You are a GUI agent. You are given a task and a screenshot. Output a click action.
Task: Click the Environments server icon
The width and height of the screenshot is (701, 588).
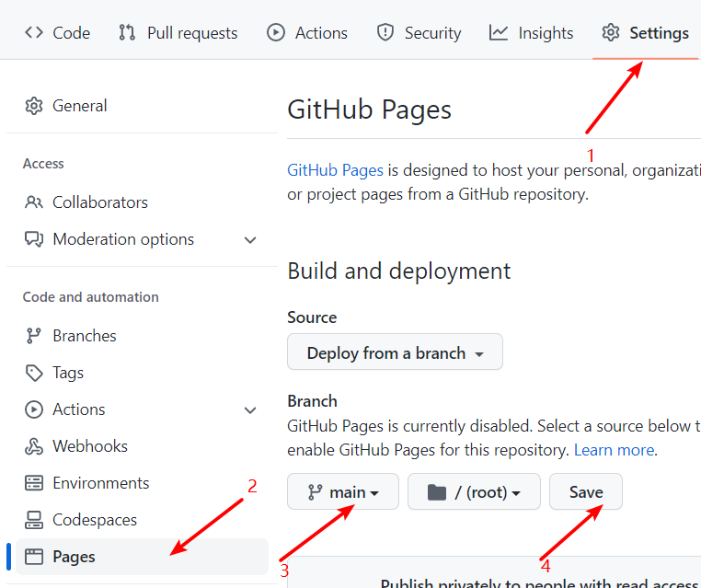click(x=34, y=483)
